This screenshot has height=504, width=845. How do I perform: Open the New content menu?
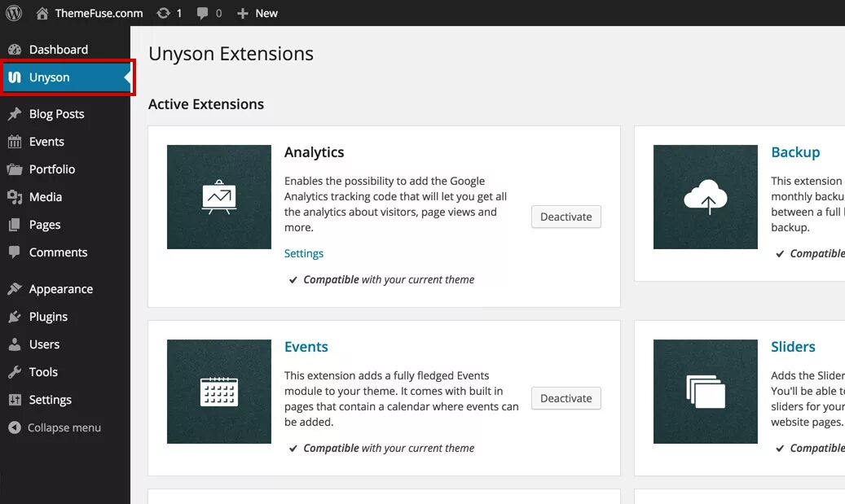[257, 13]
